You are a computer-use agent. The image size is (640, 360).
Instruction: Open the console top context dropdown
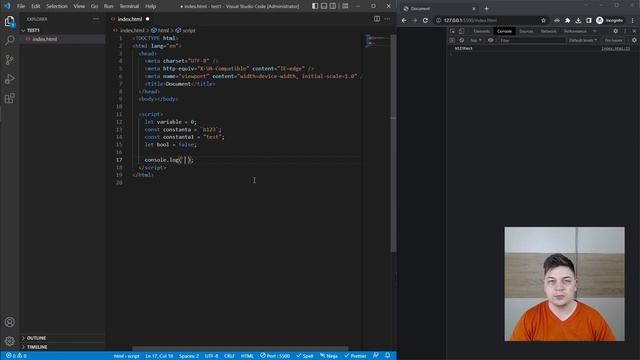click(476, 40)
